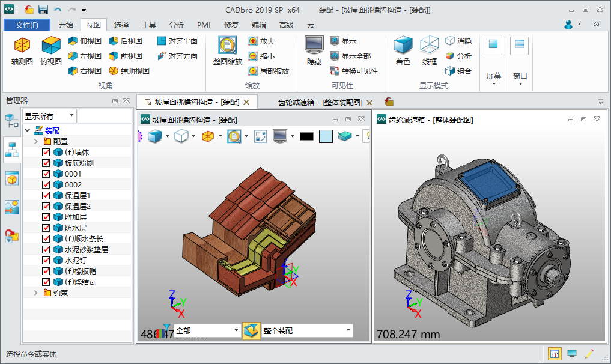Switch to 后视图 back view
Image resolution: width=611 pixels, height=364 pixels.
126,41
